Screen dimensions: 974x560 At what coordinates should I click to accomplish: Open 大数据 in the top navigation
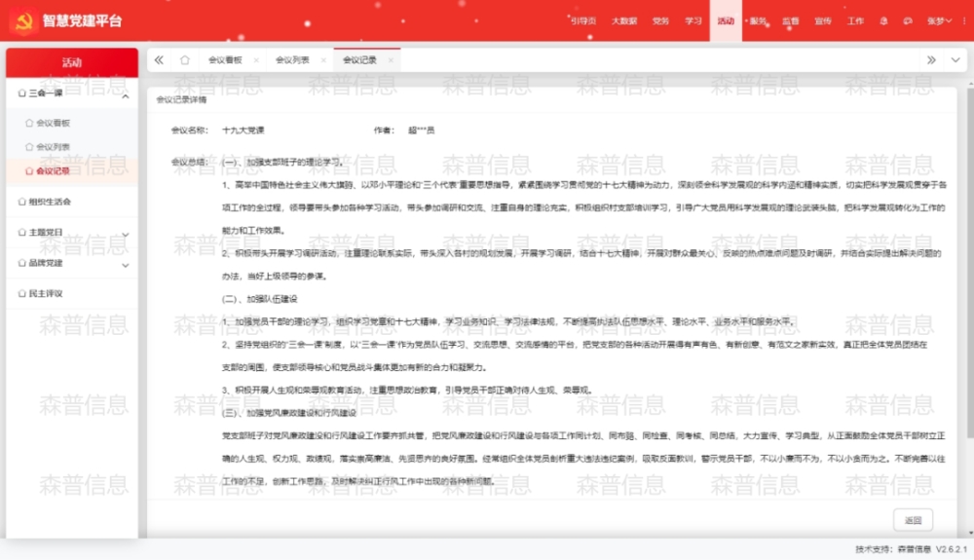623,20
